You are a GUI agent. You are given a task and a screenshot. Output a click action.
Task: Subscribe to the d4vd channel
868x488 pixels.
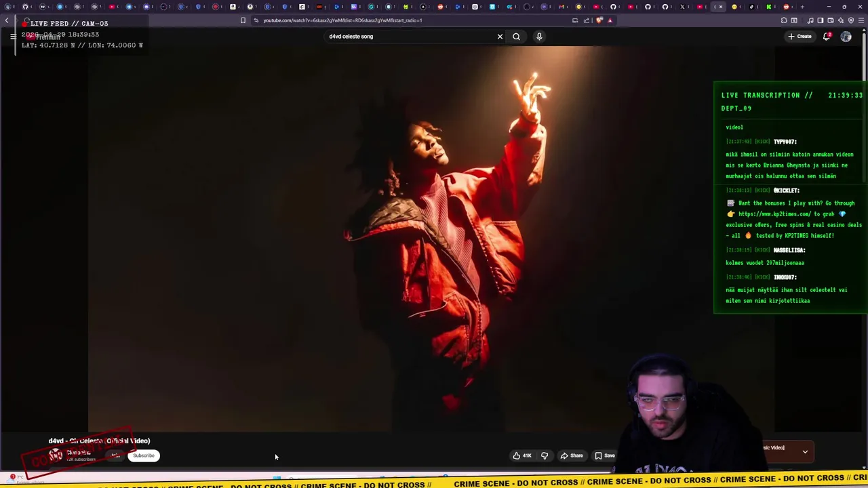click(143, 455)
